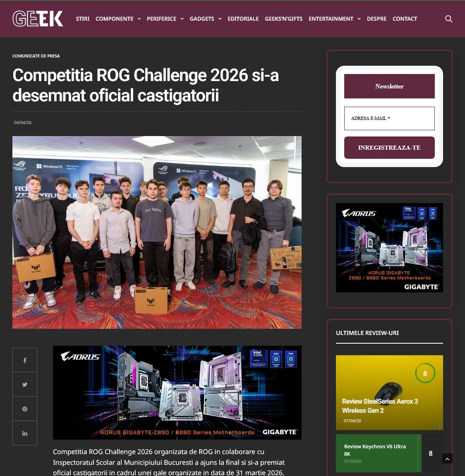Screen dimensions: 465x476
Task: Open the Gadgets dropdown menu
Action: [x=205, y=19]
